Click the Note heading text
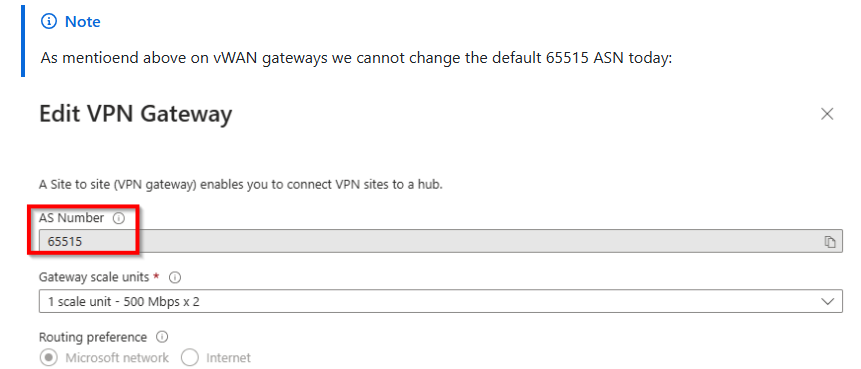 [83, 22]
